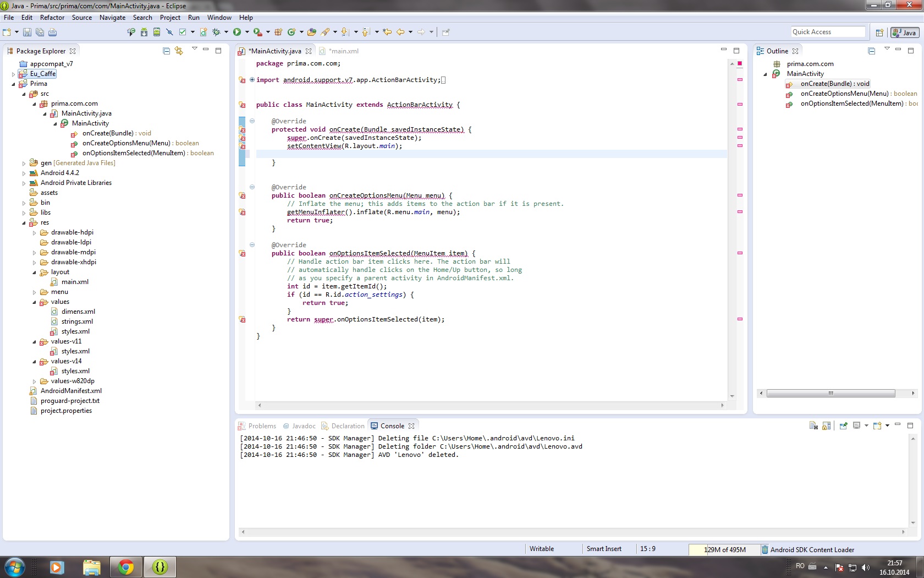Toggle Link with Editor in Package Explorer
The image size is (924, 578).
(179, 51)
